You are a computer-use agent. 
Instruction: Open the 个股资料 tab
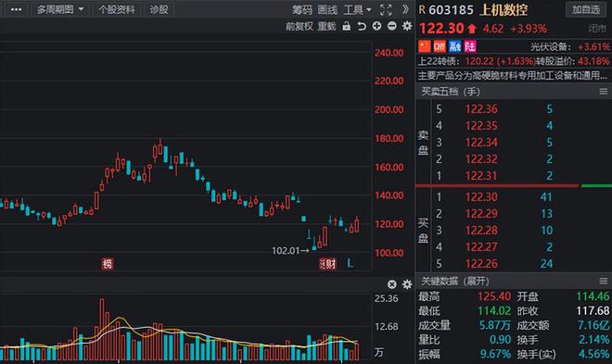116,9
